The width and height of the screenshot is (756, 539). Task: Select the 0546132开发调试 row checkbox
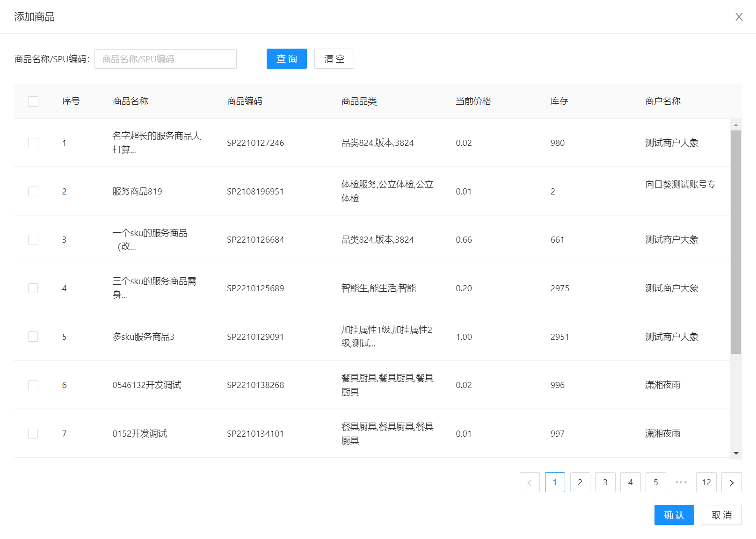coord(33,385)
